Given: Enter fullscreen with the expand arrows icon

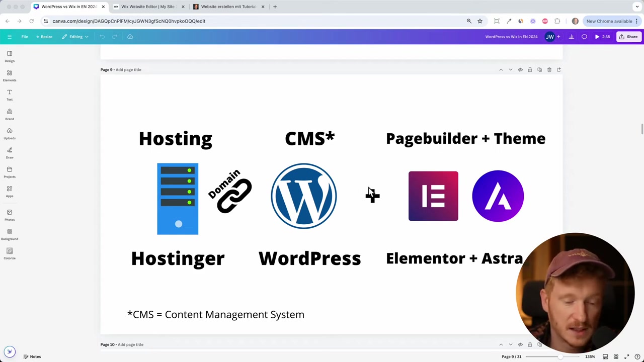Looking at the screenshot, I should point(627,357).
